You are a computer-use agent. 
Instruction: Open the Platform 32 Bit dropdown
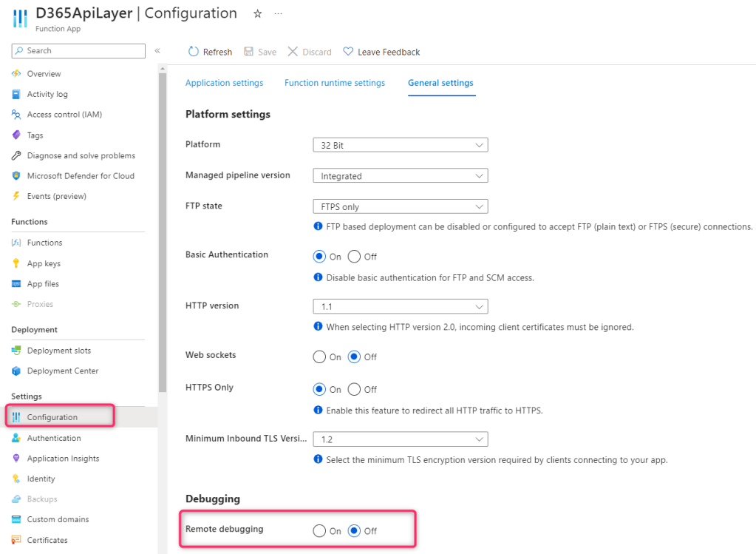pos(400,146)
